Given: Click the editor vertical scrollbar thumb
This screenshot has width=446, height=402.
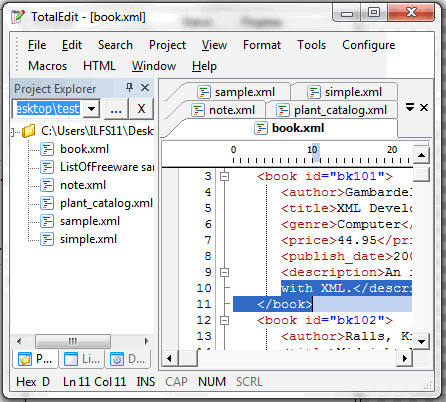Looking at the screenshot, I should [421, 174].
